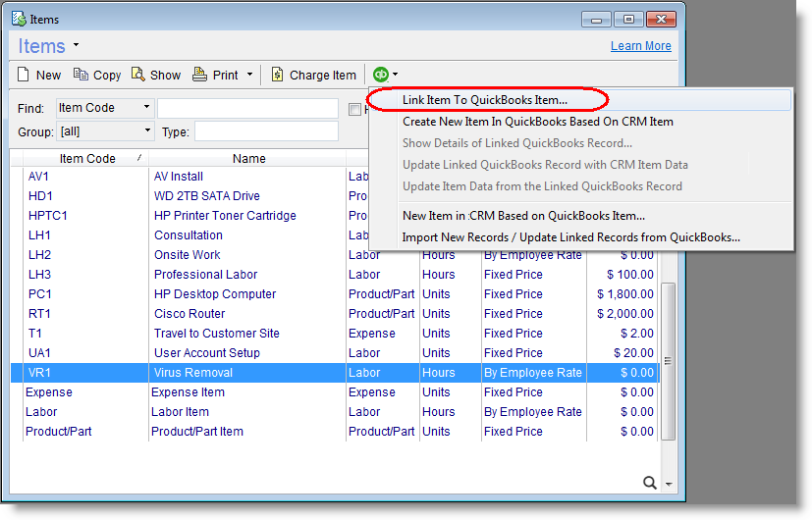Image resolution: width=812 pixels, height=520 pixels.
Task: Click the Show toolbar button label
Action: point(165,75)
